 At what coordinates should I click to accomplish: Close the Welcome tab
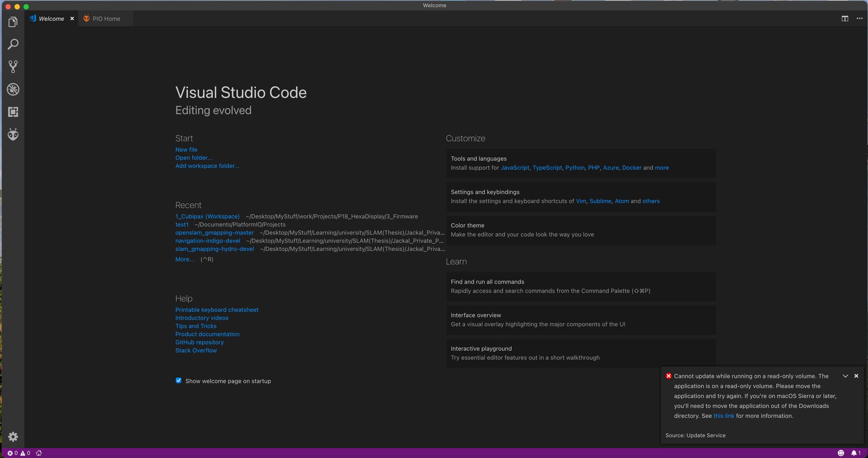click(x=72, y=19)
